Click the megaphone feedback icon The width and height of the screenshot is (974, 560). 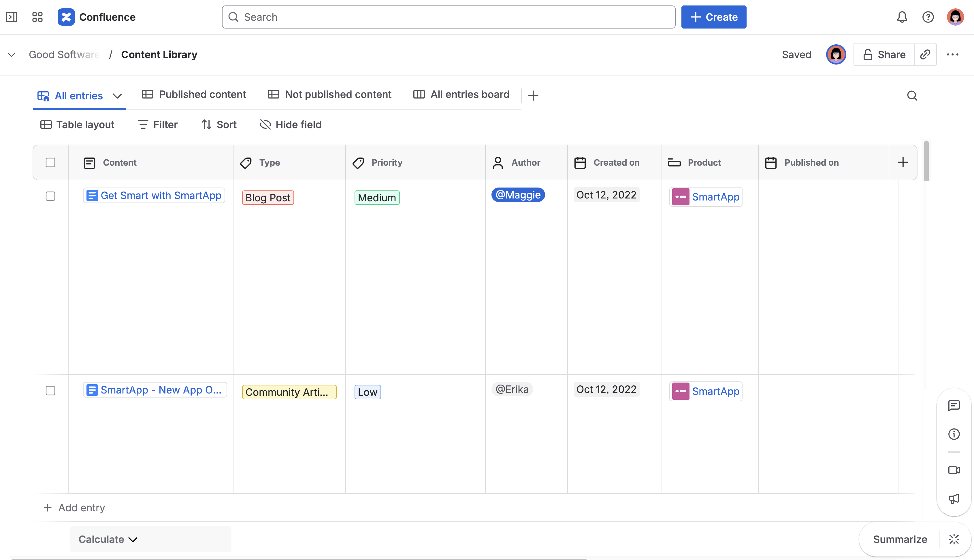point(954,499)
